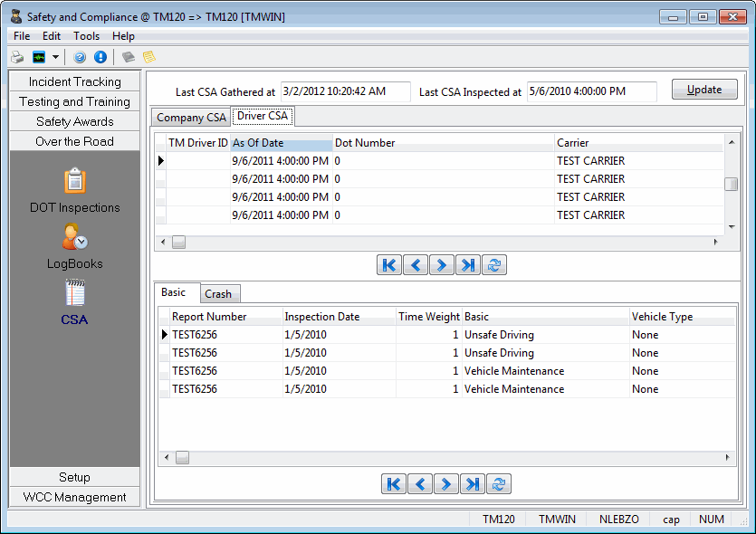Click the blue exclamation info icon
This screenshot has width=756, height=534.
click(x=100, y=57)
